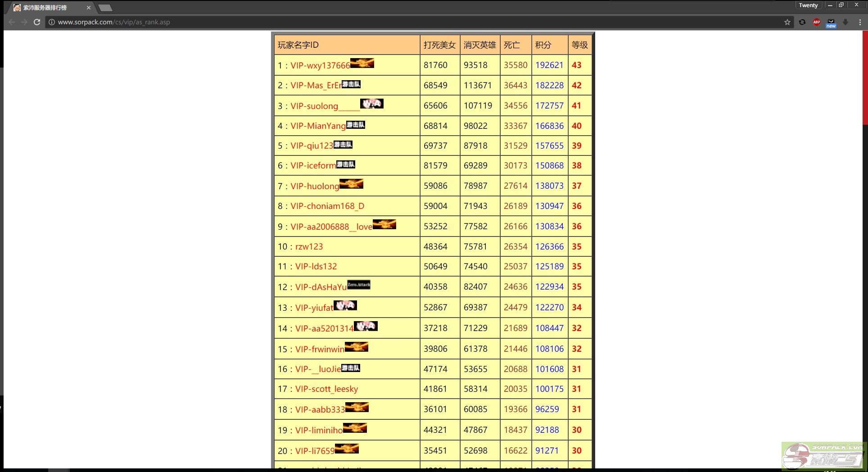Open player VIP-wxy137666 profile link
The width and height of the screenshot is (868, 472).
point(320,66)
